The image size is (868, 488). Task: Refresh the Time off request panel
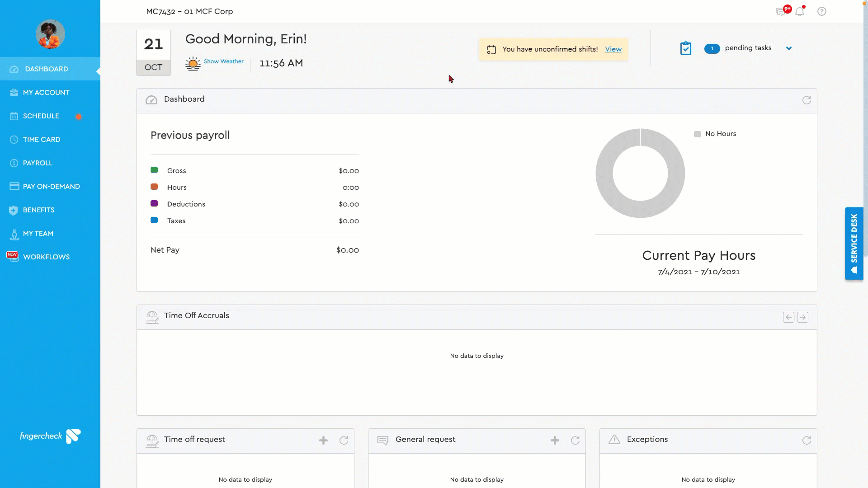point(344,441)
